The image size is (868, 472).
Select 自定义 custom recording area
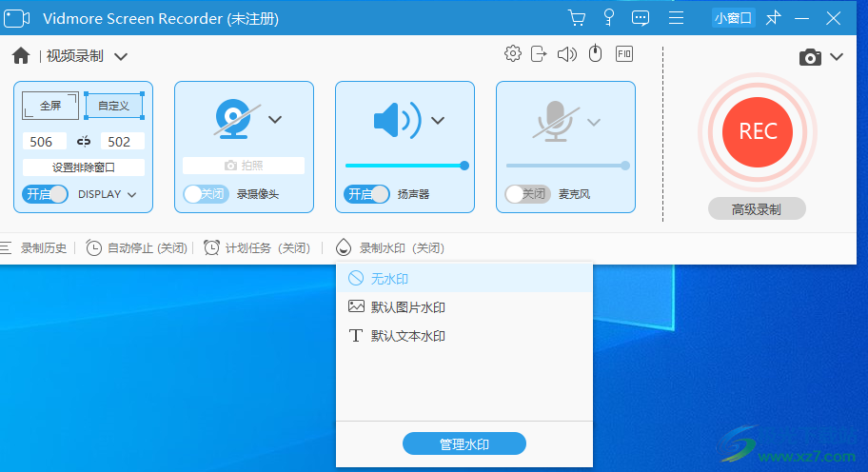(114, 105)
